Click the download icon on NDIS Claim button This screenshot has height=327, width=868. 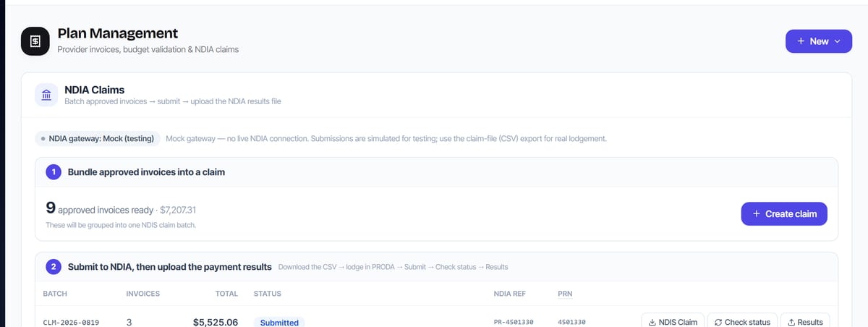coord(652,322)
